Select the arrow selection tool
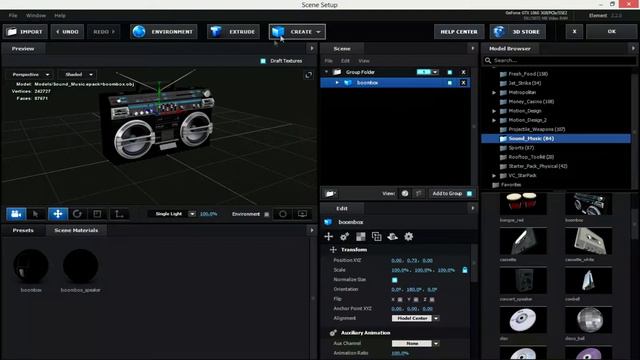This screenshot has height=360, width=640. tap(36, 214)
